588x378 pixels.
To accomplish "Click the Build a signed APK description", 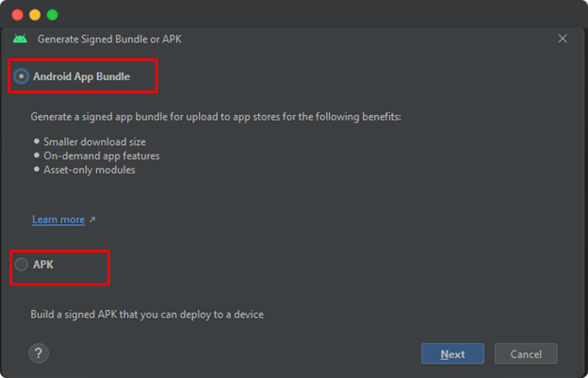I will point(147,314).
